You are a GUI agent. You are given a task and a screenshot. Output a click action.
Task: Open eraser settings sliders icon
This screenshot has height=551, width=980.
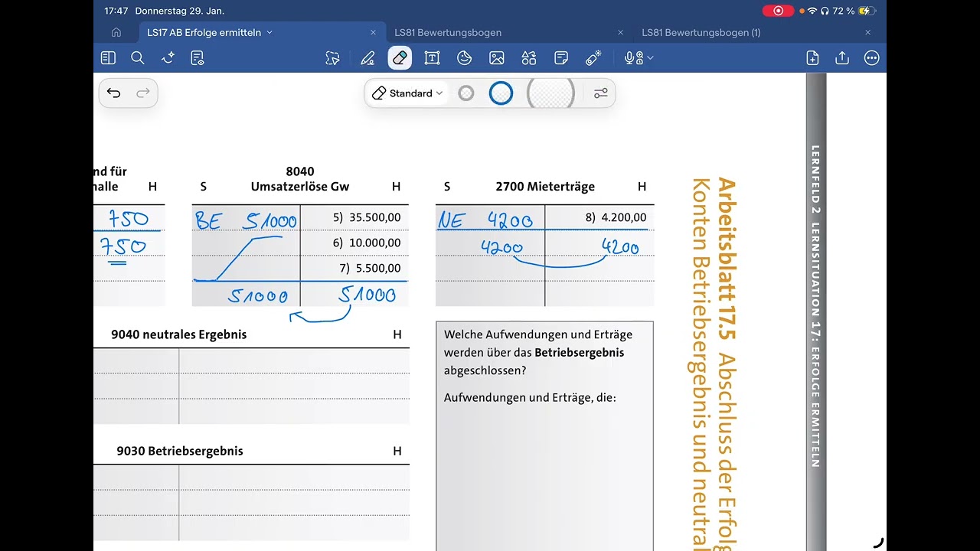point(601,93)
